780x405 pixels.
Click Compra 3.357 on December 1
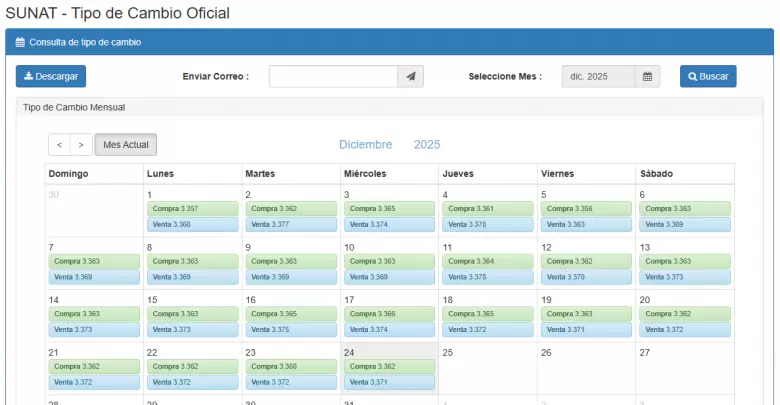click(192, 209)
